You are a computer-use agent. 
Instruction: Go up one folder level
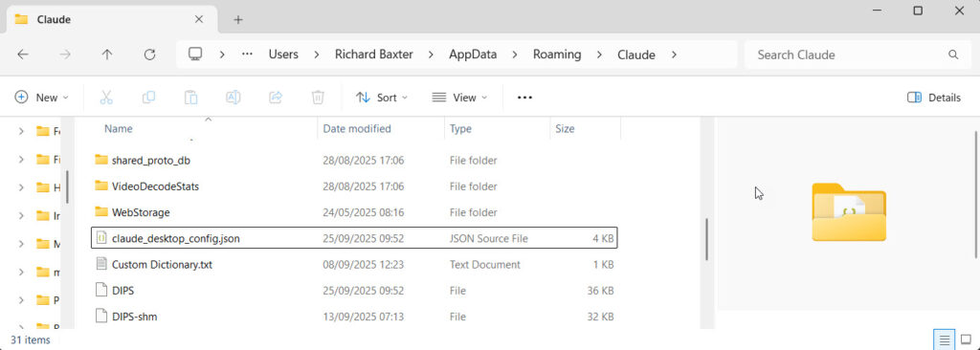pyautogui.click(x=107, y=55)
